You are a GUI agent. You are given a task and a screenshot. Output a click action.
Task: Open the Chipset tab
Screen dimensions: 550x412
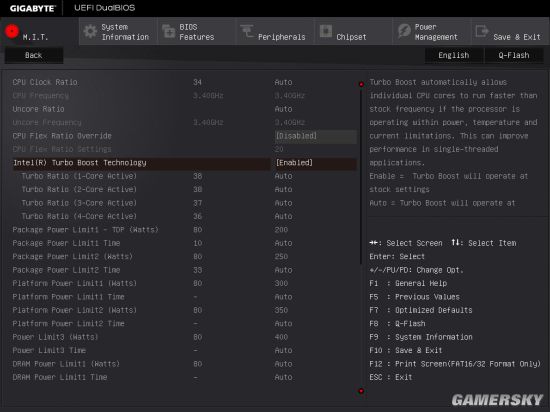pyautogui.click(x=354, y=32)
